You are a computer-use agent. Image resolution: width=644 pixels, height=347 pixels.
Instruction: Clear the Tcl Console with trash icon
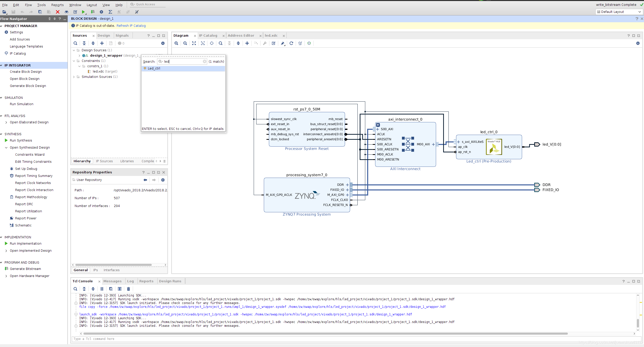(128, 289)
